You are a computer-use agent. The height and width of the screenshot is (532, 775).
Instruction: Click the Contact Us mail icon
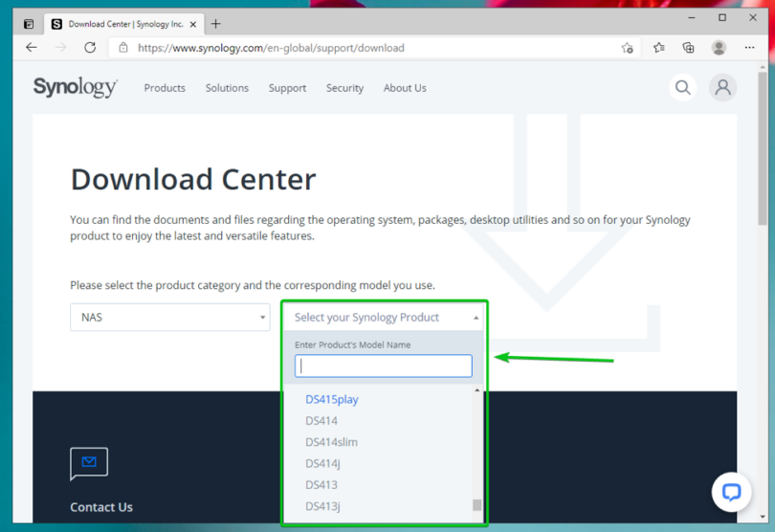point(89,463)
